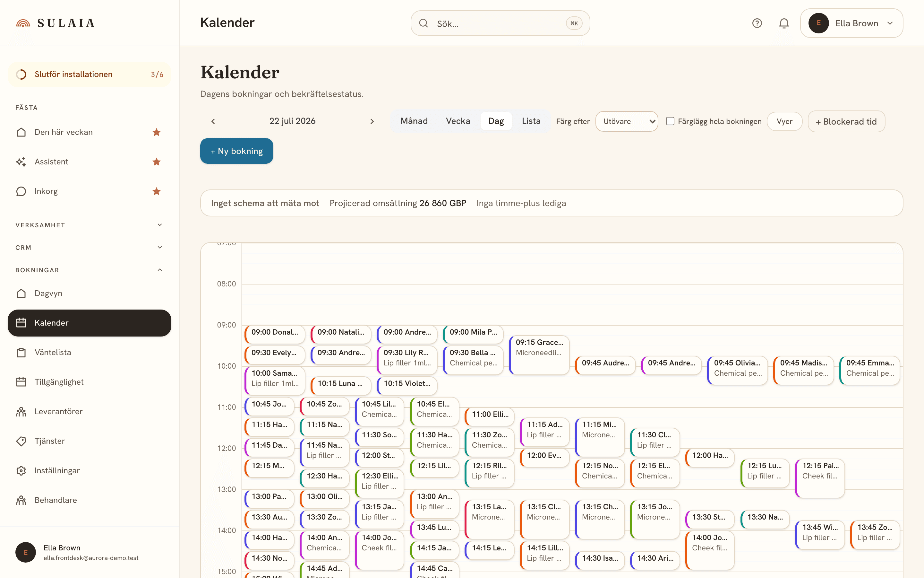Toggle Färglägg hela bokningen checkbox
This screenshot has width=924, height=578.
tap(670, 121)
